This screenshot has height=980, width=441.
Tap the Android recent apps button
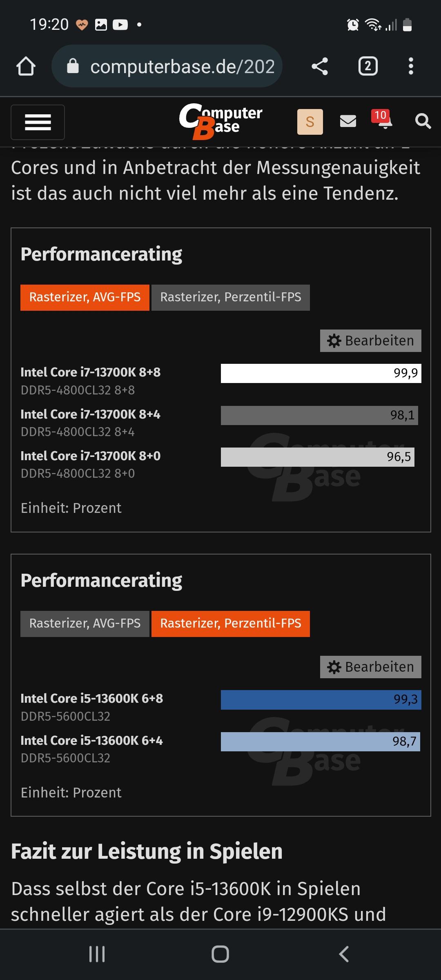pos(97,954)
